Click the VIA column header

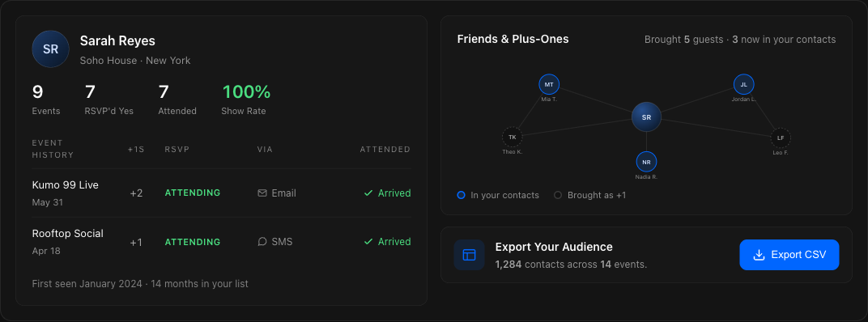(265, 150)
